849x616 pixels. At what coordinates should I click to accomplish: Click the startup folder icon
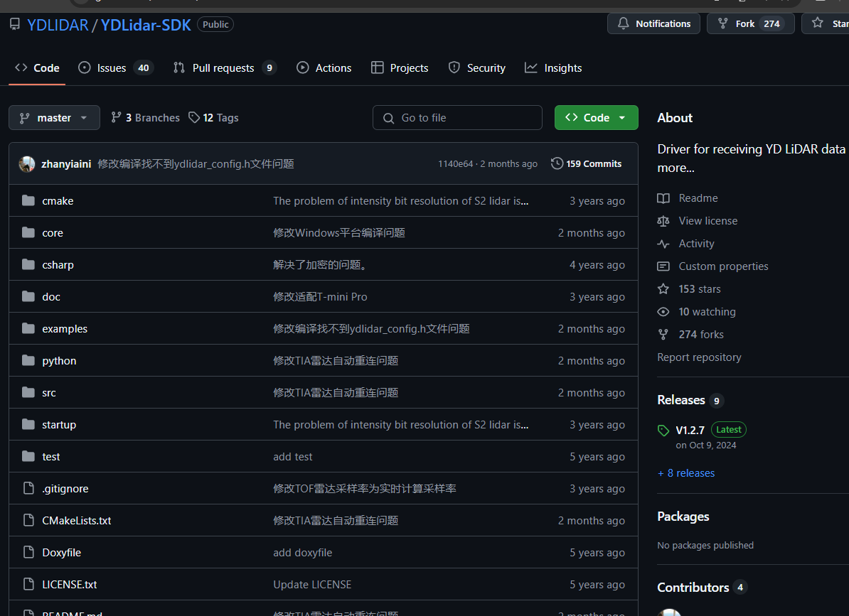(28, 424)
